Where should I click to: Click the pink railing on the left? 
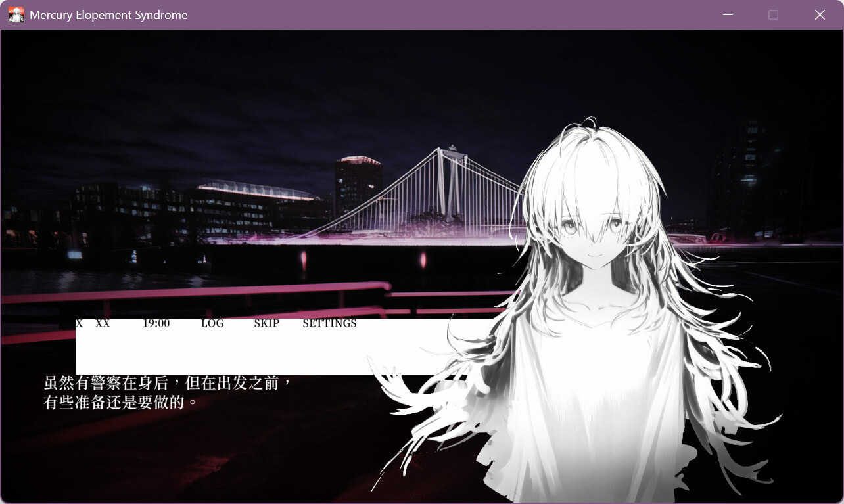coord(197,291)
